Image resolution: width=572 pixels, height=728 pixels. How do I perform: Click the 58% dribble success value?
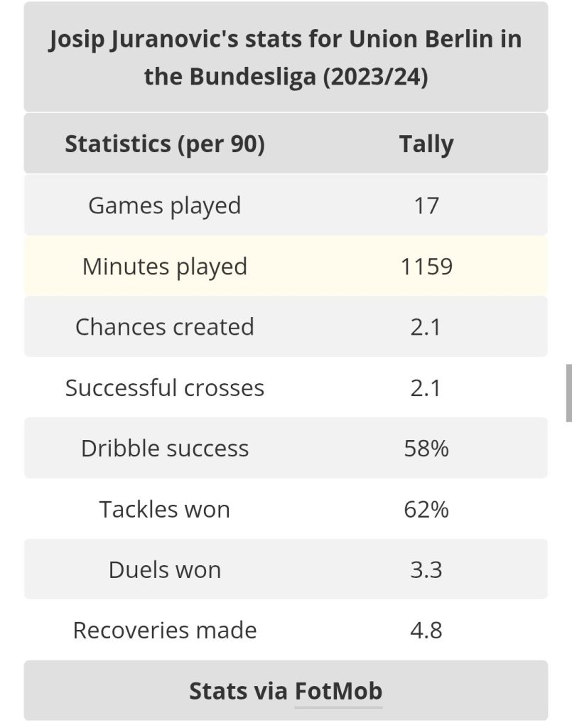point(426,449)
